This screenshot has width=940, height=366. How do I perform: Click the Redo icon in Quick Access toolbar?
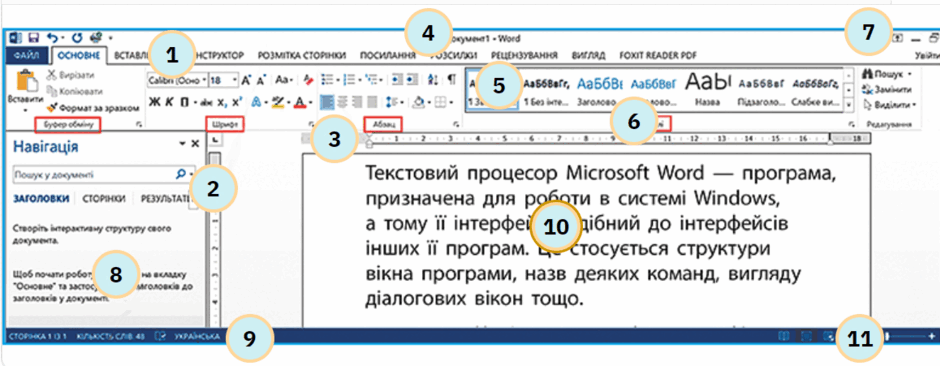[76, 38]
